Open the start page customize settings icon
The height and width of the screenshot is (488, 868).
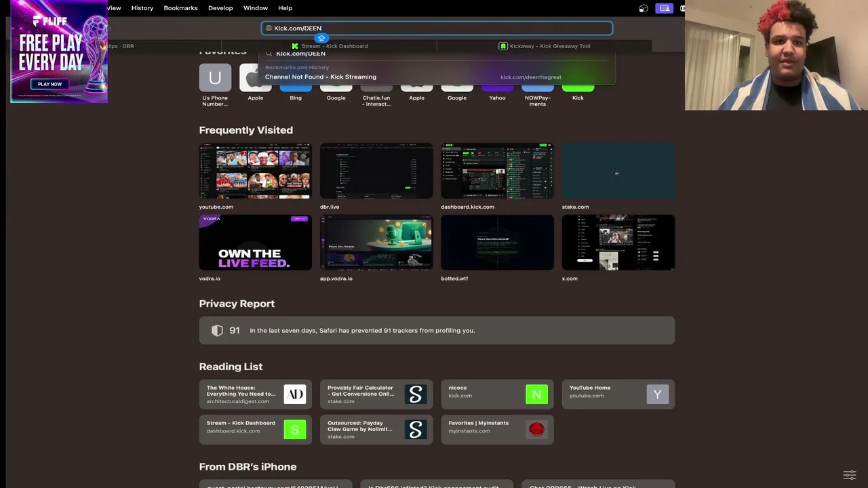coord(850,474)
